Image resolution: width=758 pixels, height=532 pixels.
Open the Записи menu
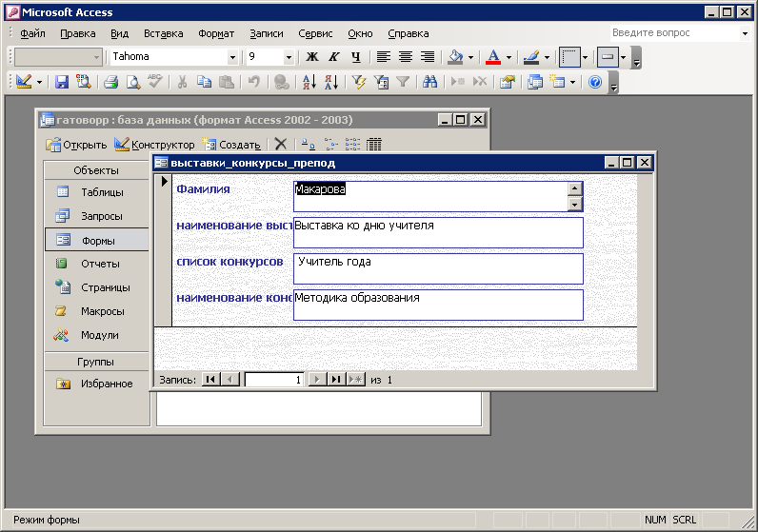point(266,33)
